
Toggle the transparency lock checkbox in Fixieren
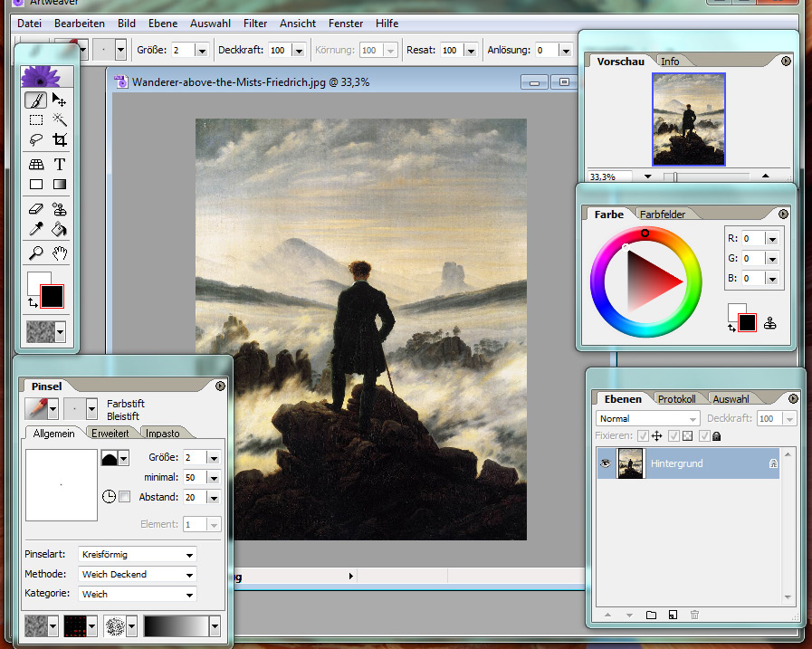coord(673,435)
